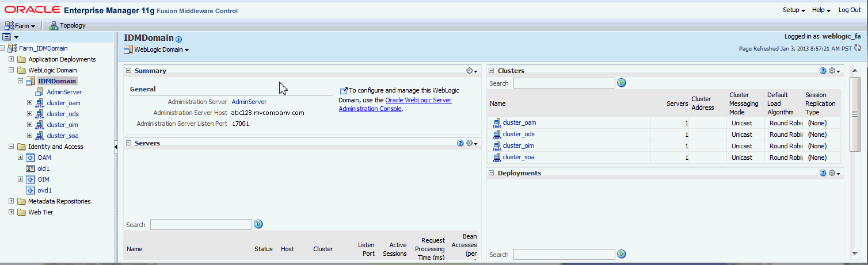Screen dimensions: 868x265
Task: Expand the OIM tree node
Action: click(20, 179)
